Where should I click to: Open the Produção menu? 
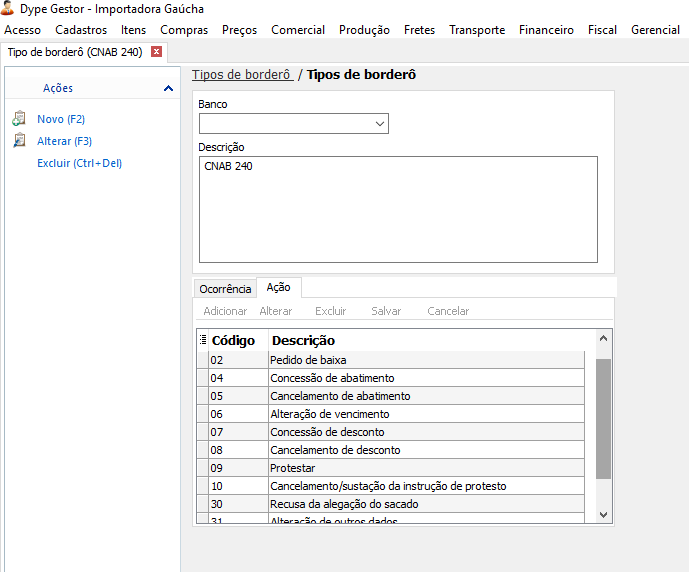click(364, 30)
